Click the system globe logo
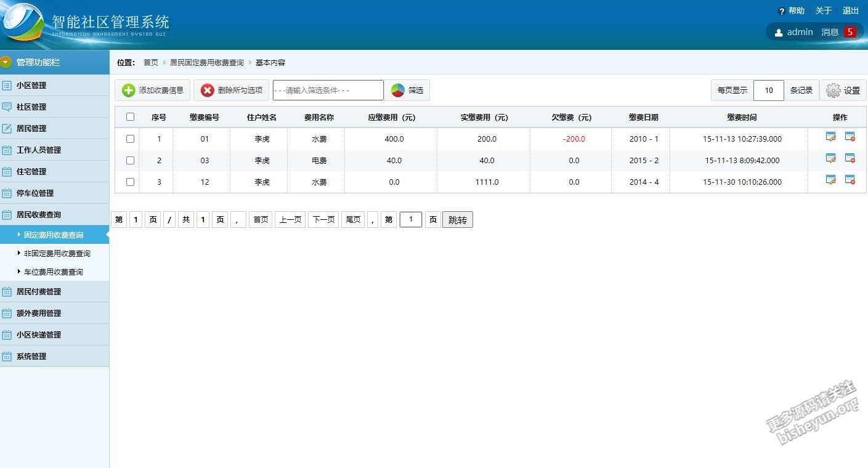868x468 pixels. pyautogui.click(x=22, y=23)
